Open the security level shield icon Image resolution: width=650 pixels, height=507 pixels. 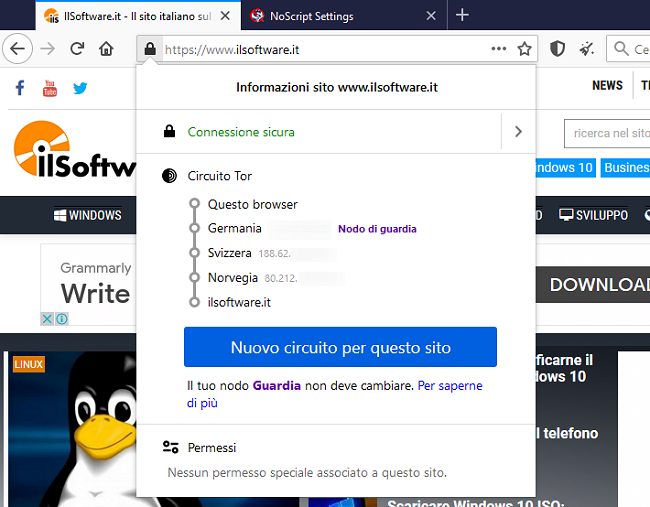point(557,49)
